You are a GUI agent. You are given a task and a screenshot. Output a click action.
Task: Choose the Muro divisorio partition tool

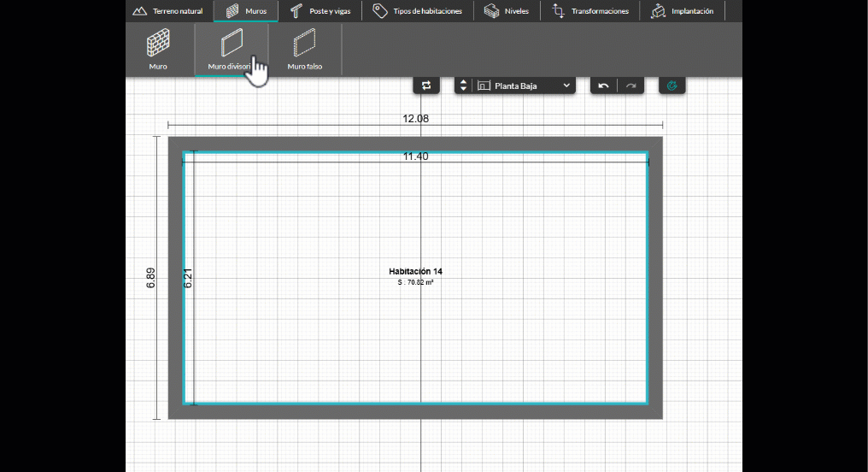click(x=231, y=49)
